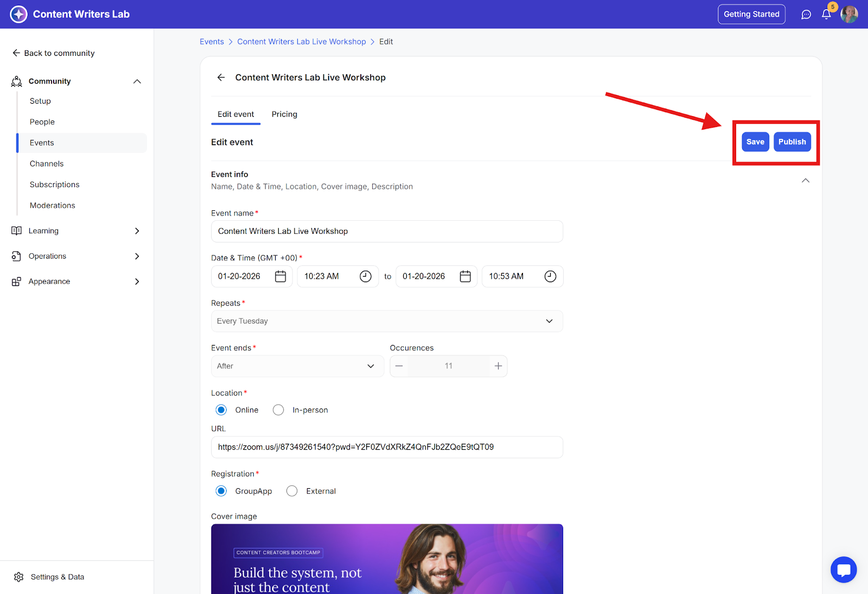The height and width of the screenshot is (594, 868).
Task: Click the end time clock icon
Action: [550, 277]
